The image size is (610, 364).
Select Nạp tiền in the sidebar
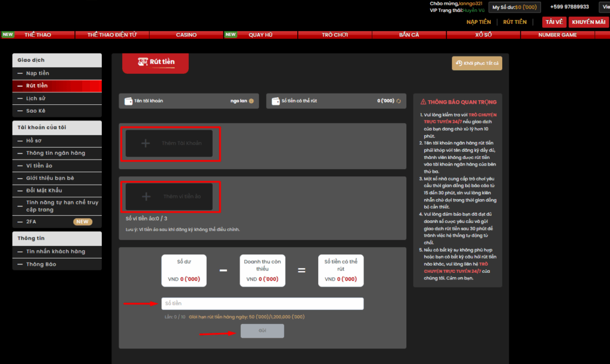click(57, 73)
